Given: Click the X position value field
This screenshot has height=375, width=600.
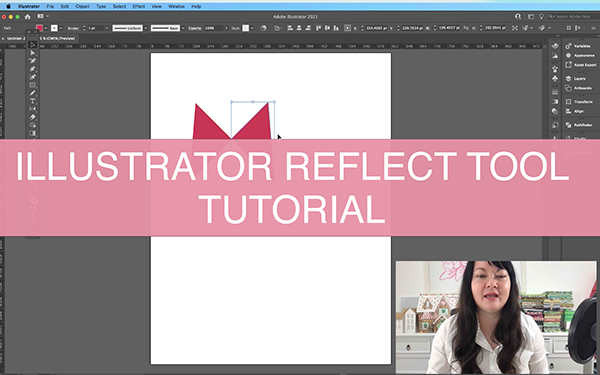Looking at the screenshot, I should tap(377, 28).
